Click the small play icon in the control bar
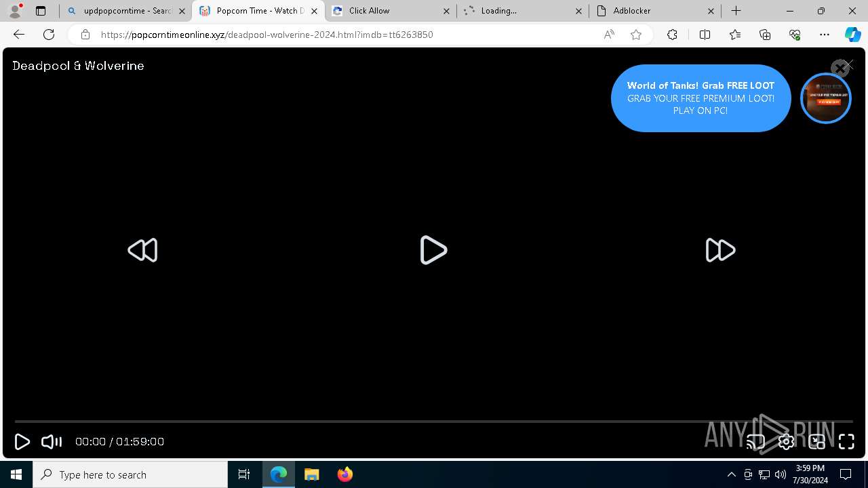The height and width of the screenshot is (488, 868). click(x=22, y=442)
